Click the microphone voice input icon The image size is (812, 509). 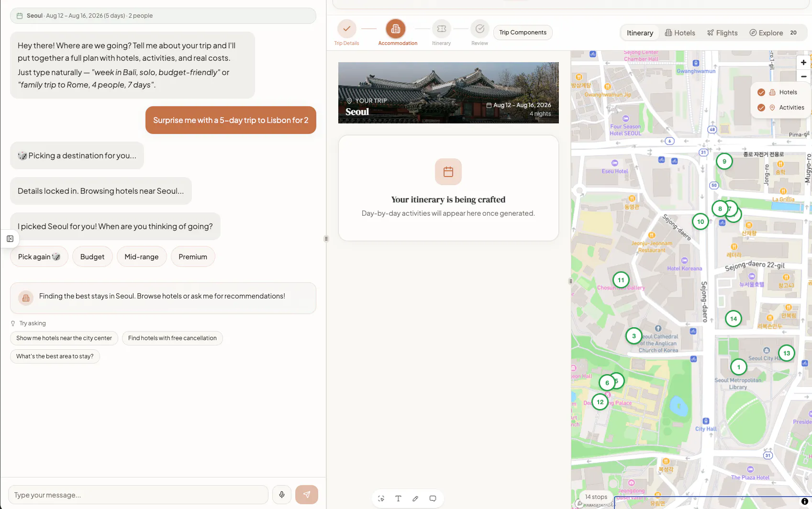click(x=282, y=495)
